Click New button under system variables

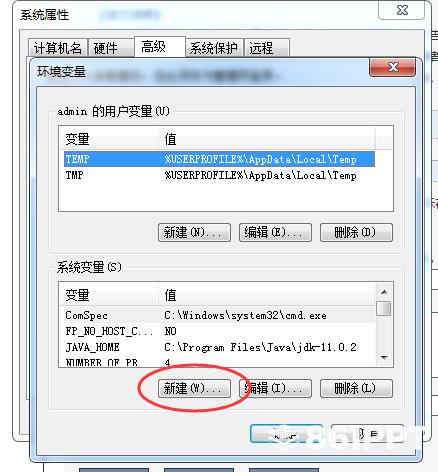(194, 388)
